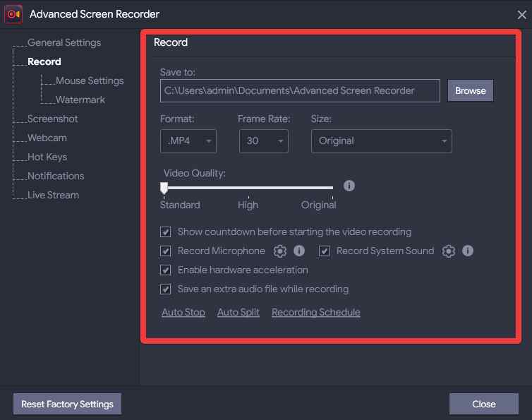This screenshot has height=420, width=532.
Task: Uncheck Record Microphone checkbox
Action: pos(165,251)
